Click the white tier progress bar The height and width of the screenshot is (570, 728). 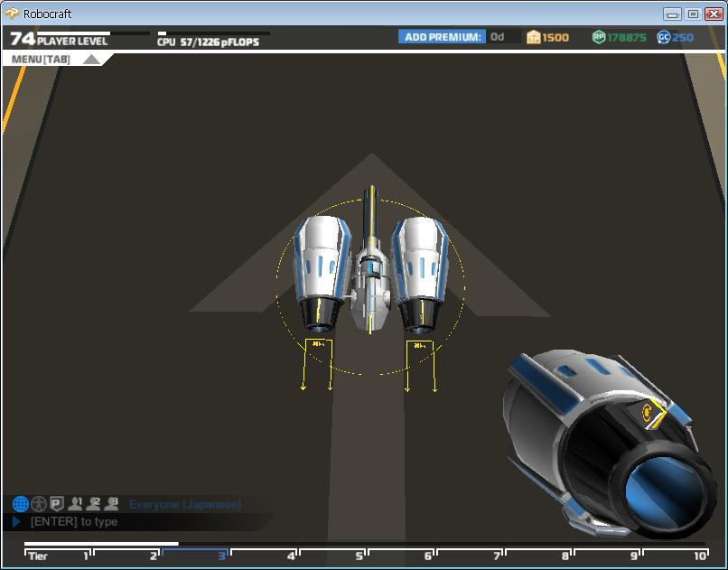pos(101,544)
